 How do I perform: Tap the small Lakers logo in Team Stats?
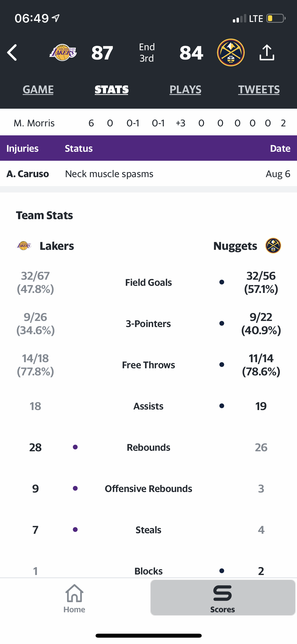[x=24, y=246]
